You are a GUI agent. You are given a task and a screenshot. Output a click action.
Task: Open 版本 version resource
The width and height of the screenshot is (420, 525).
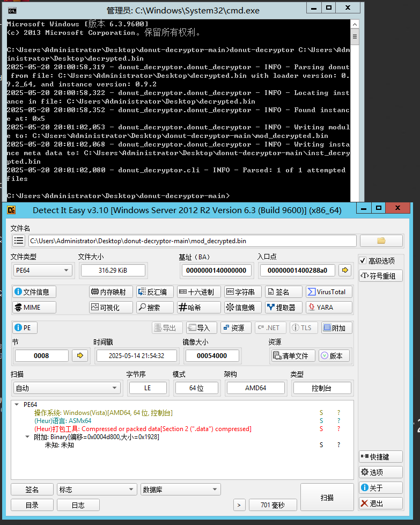[x=334, y=355]
